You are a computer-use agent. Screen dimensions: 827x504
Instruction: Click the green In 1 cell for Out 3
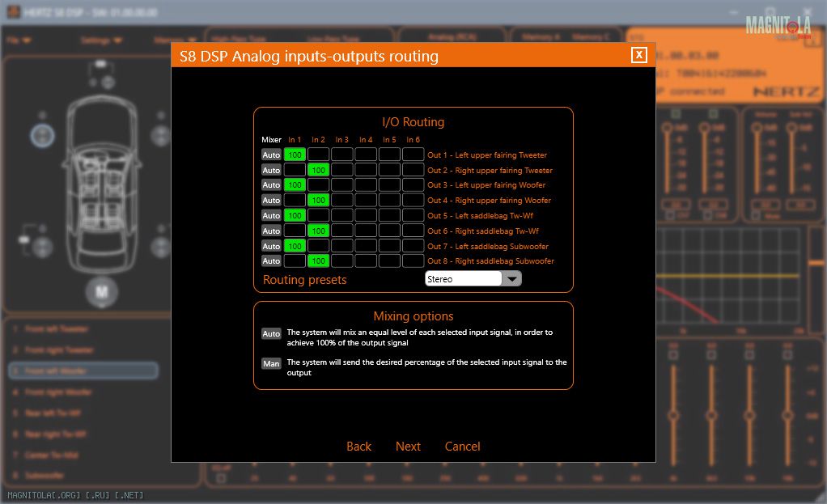click(x=295, y=184)
